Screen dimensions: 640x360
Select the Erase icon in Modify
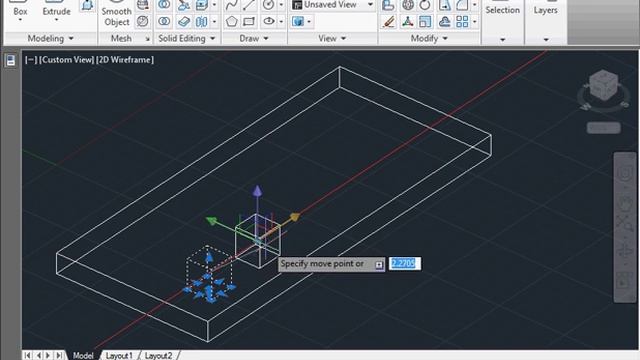point(388,21)
